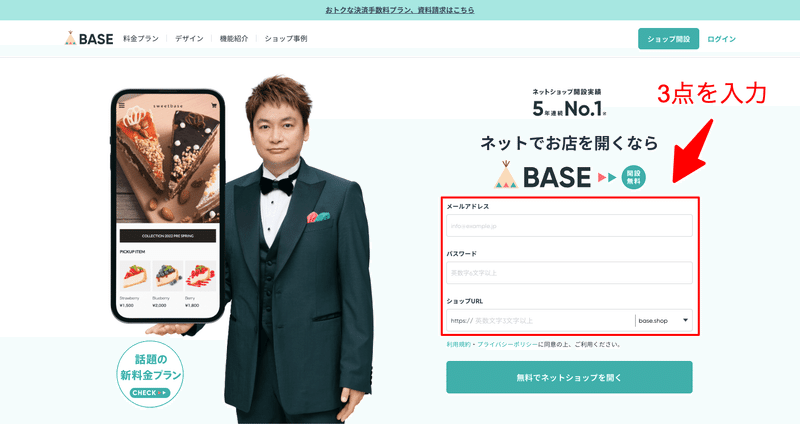Open the 利用規約 link
Screen dimensions: 800x424
tap(458, 344)
